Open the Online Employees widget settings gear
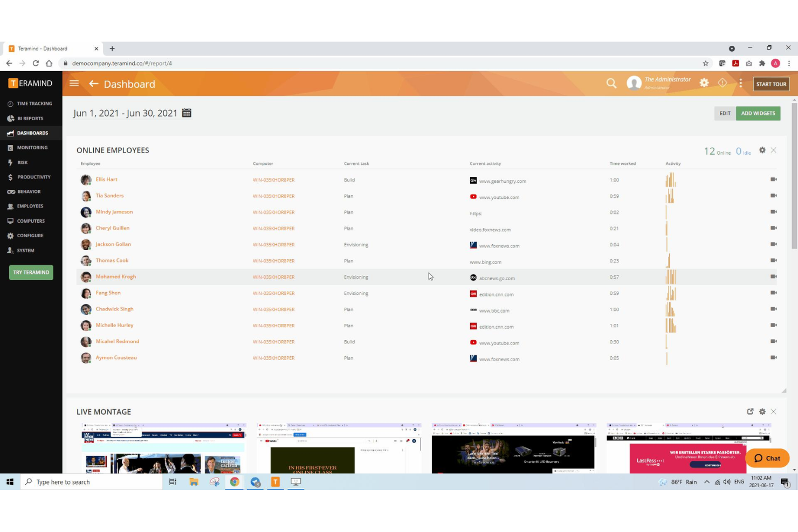This screenshot has height=532, width=798. click(x=762, y=150)
